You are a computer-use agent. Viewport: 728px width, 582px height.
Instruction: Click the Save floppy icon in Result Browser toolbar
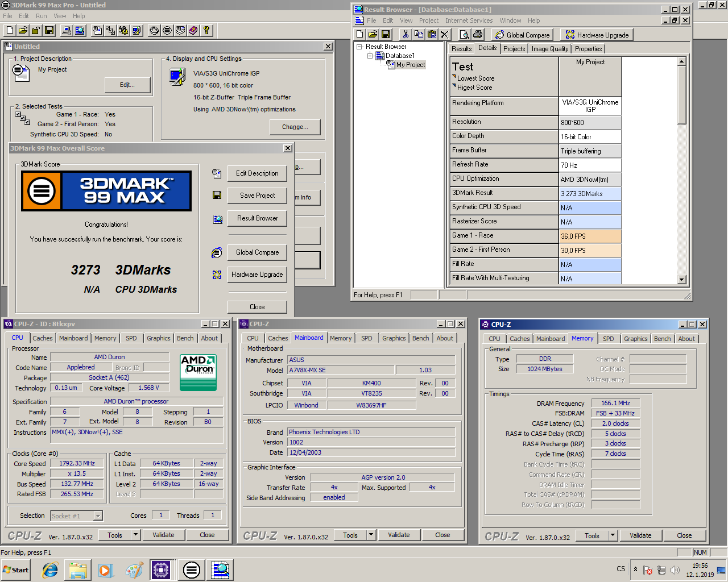(x=386, y=35)
